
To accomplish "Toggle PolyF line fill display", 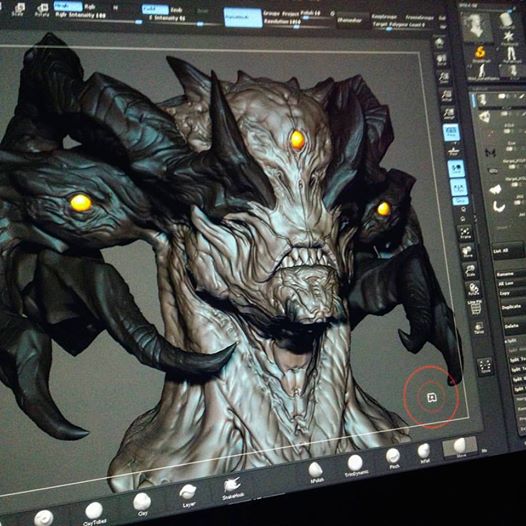I will tap(476, 308).
